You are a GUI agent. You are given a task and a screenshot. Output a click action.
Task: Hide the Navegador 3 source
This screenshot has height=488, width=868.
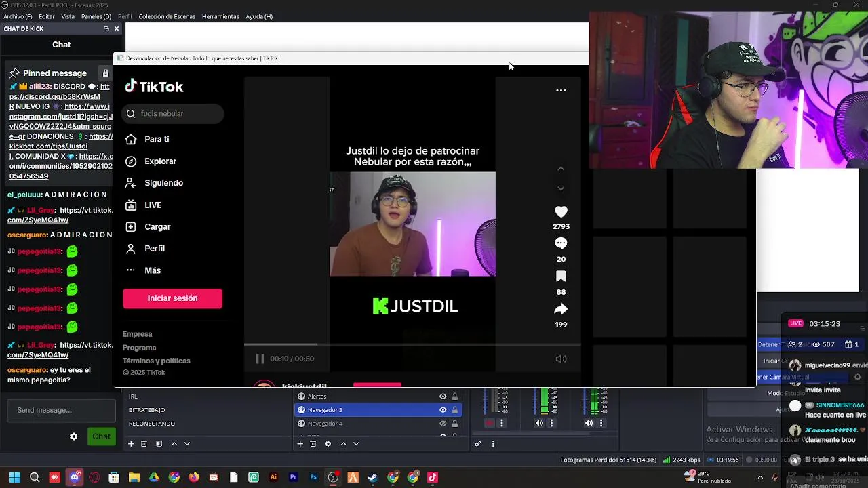click(443, 410)
